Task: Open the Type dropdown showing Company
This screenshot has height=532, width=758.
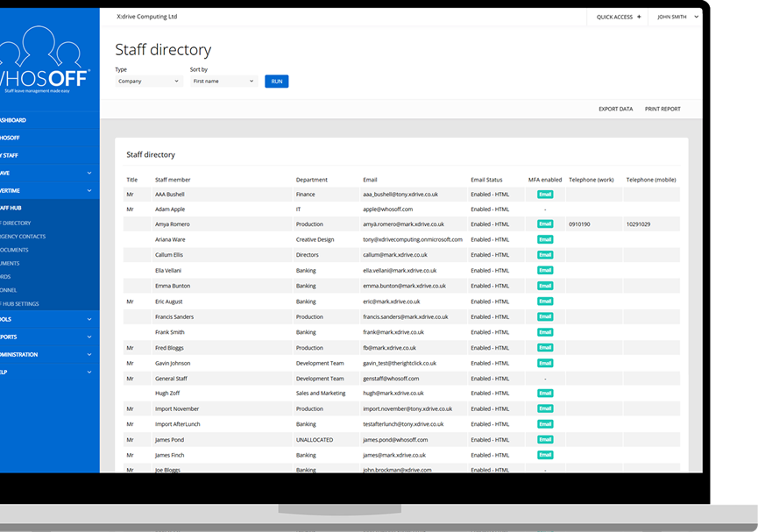Action: pos(148,82)
